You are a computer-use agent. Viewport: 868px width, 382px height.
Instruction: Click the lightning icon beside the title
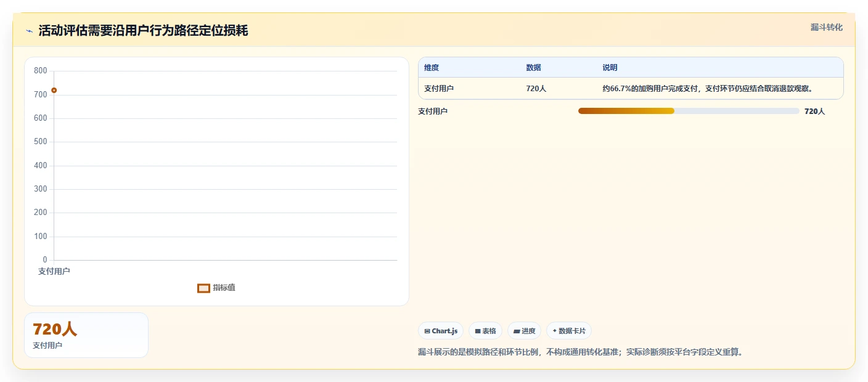click(x=29, y=31)
